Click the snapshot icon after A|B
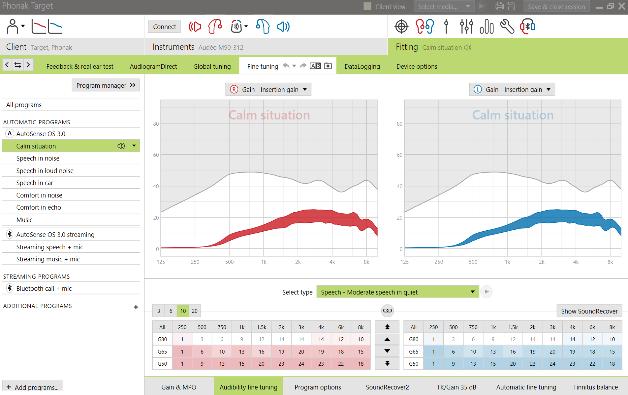 (328, 66)
